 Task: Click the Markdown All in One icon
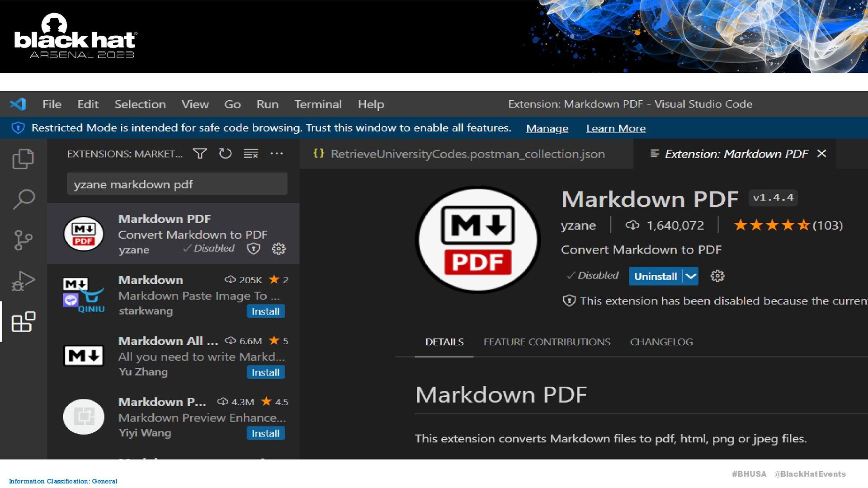click(x=84, y=356)
